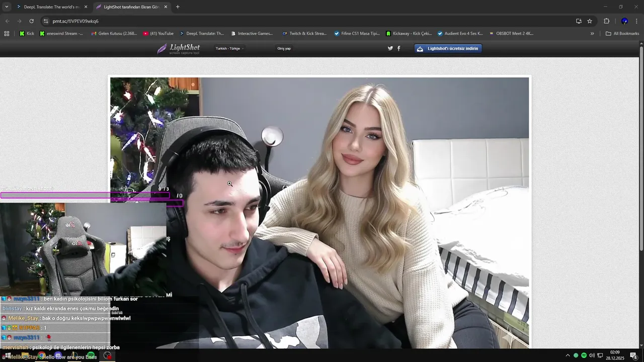The height and width of the screenshot is (362, 644).
Task: Bookmark this page with star icon
Action: (x=590, y=21)
